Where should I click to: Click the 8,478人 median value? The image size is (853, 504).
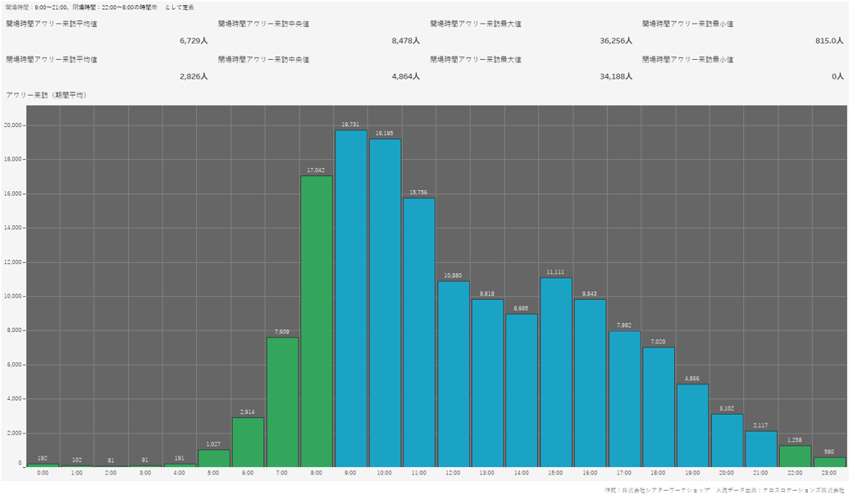(405, 40)
